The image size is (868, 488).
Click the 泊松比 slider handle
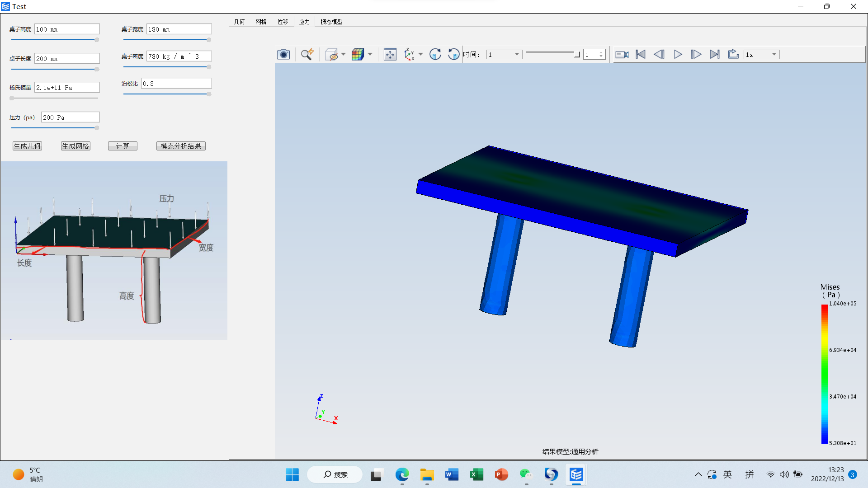click(209, 94)
